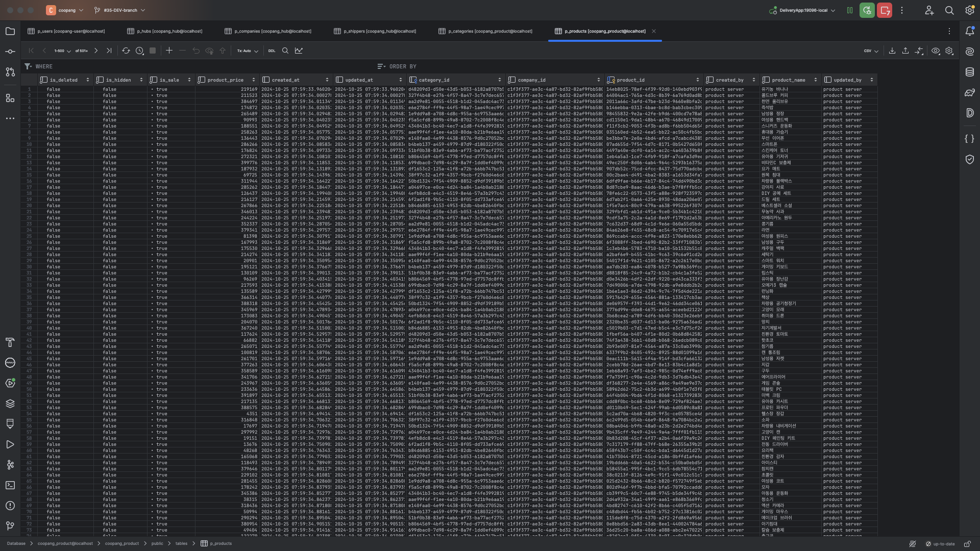Open the Project tool window folder icon

pos(10,31)
